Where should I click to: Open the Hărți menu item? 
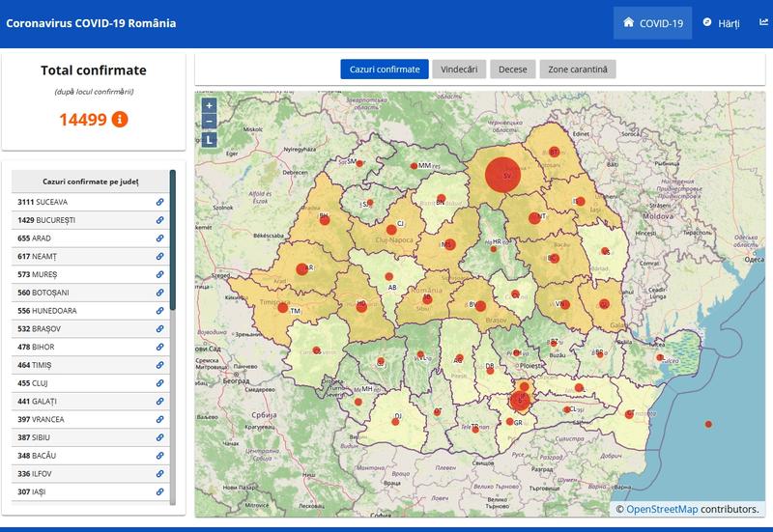[721, 23]
